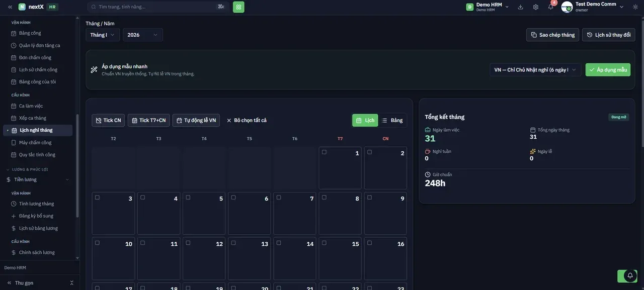Focus the top search field
The height and width of the screenshot is (290, 644).
(x=157, y=7)
